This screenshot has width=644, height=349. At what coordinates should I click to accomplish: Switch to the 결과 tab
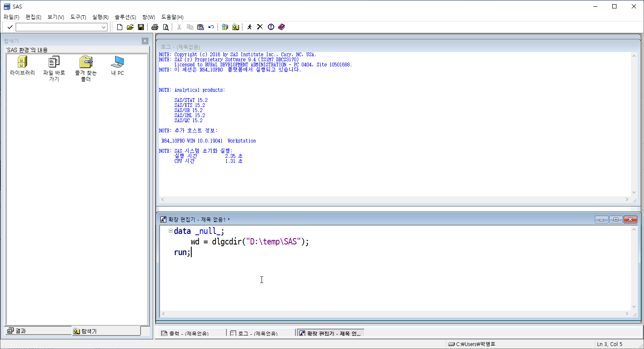[39, 331]
